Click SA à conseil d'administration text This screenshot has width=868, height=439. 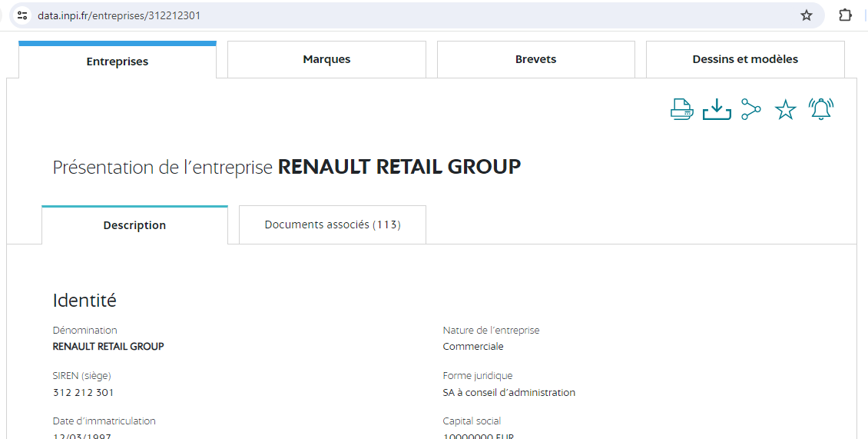click(x=509, y=392)
